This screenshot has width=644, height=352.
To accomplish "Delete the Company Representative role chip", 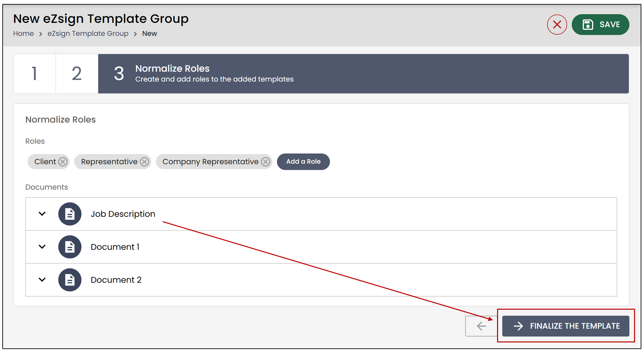I will coord(265,162).
